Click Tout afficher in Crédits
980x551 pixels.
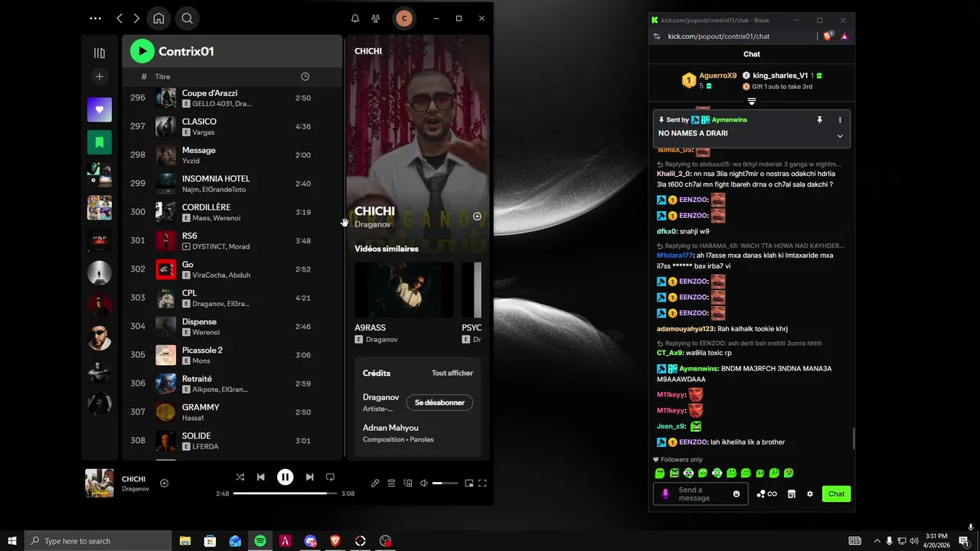[452, 373]
